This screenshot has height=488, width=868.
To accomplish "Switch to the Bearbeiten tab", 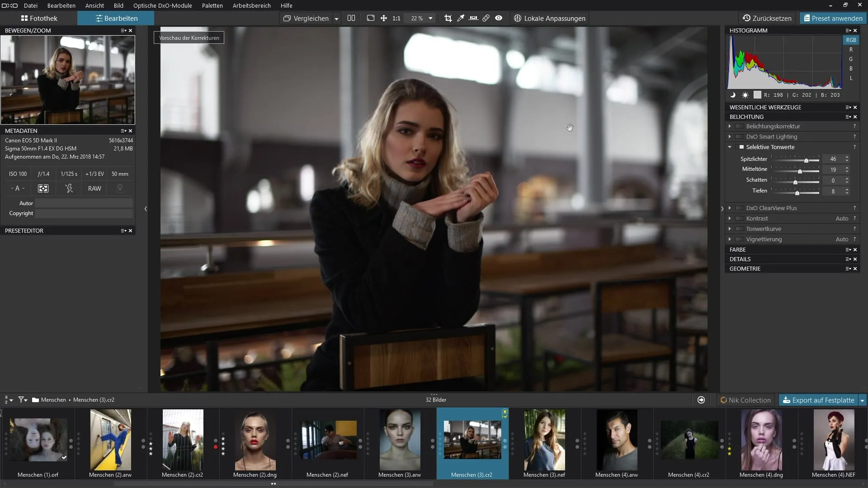I will point(116,18).
